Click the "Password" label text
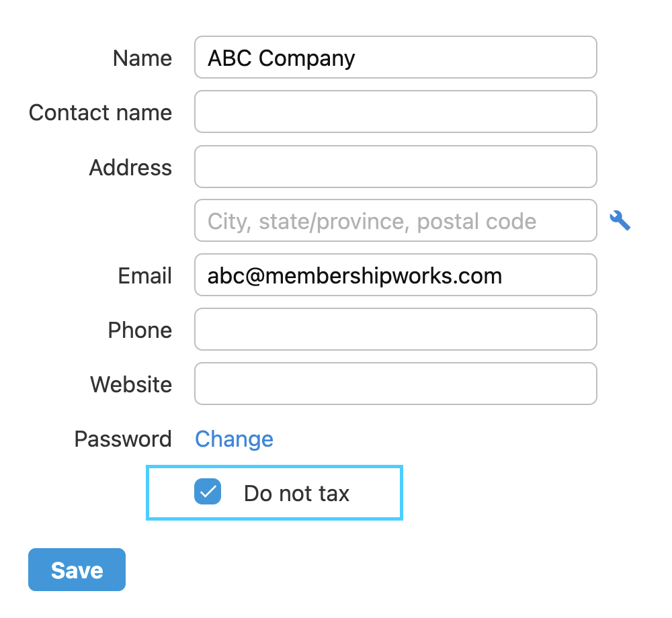Image resolution: width=672 pixels, height=618 pixels. click(x=123, y=439)
